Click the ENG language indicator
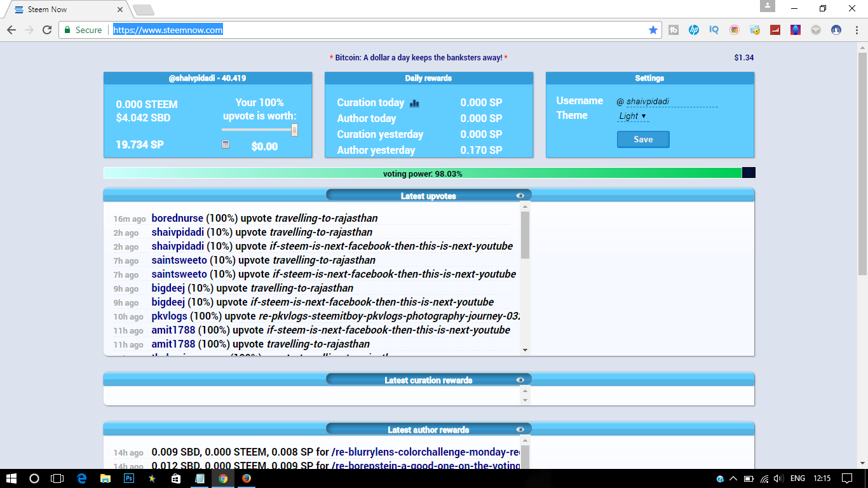This screenshot has height=488, width=868. pyautogui.click(x=798, y=478)
